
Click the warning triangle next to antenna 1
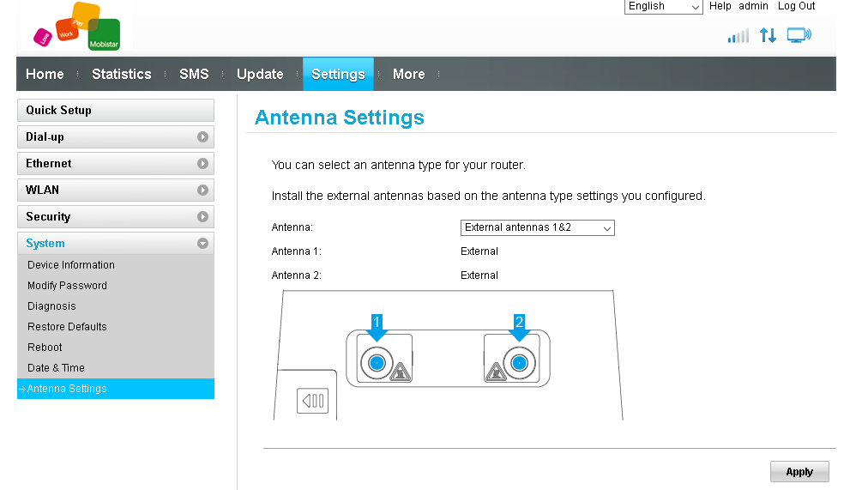400,372
